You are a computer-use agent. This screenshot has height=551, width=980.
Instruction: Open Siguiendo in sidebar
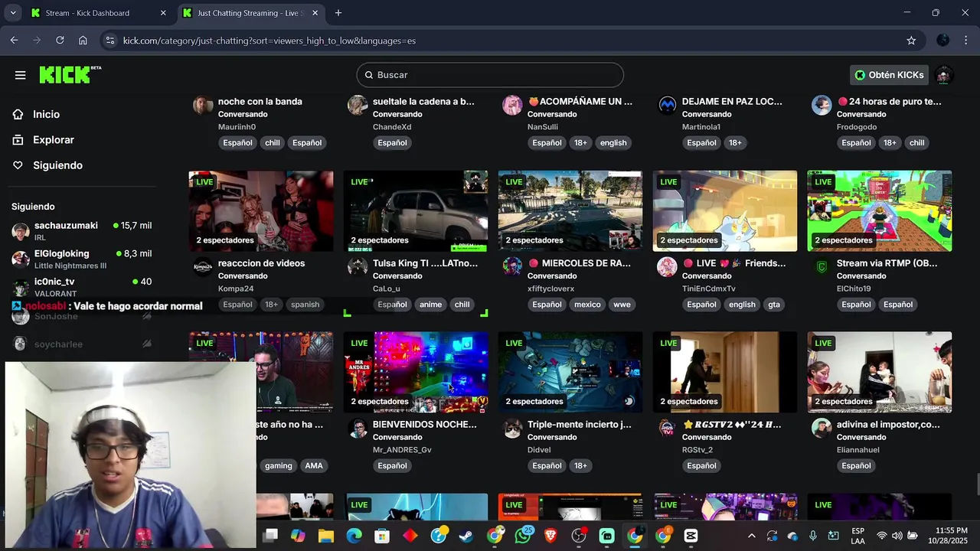point(57,165)
